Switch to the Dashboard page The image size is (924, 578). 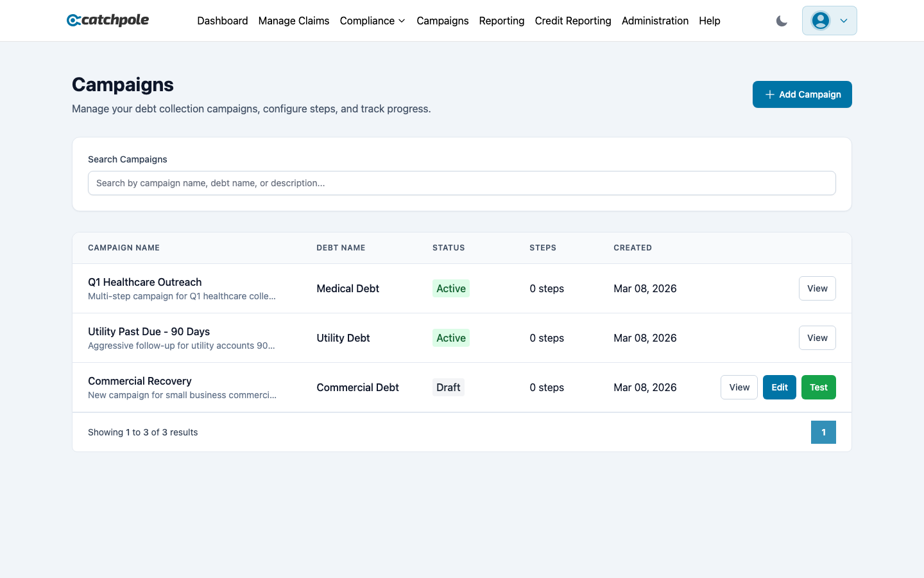tap(223, 21)
